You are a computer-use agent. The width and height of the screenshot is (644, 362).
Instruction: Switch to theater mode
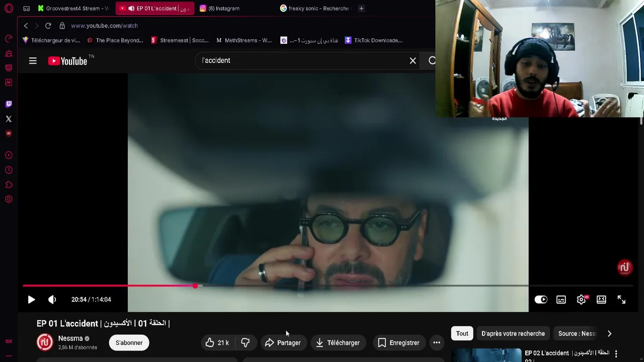pyautogui.click(x=601, y=300)
